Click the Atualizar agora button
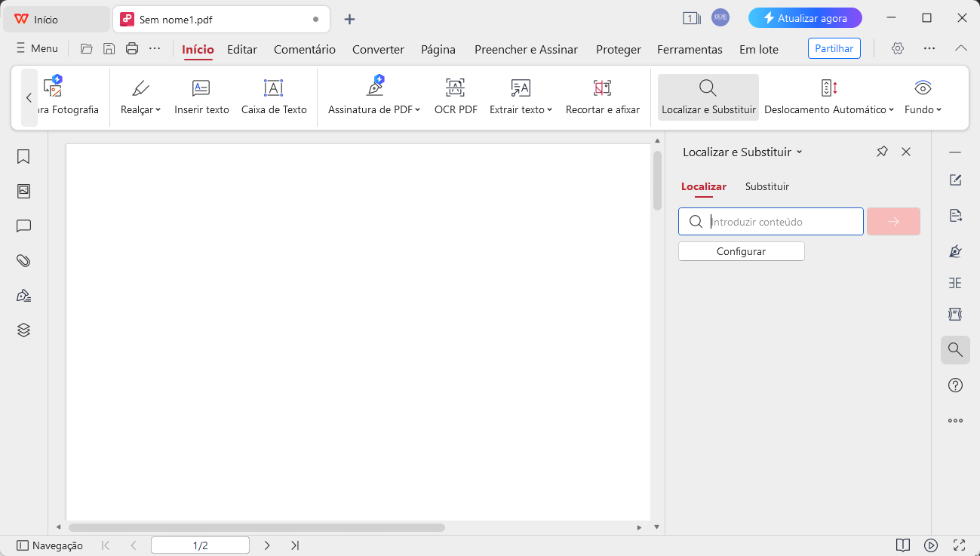Screen dimensions: 980x556 coord(805,18)
